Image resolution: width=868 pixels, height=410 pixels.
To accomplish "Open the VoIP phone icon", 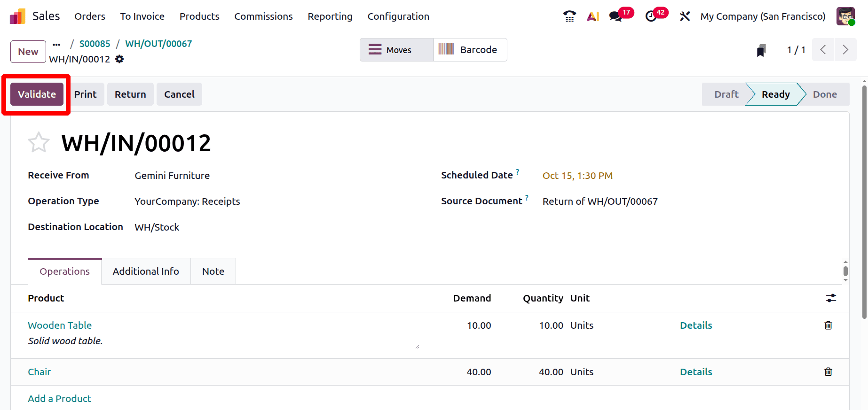I will click(x=569, y=16).
